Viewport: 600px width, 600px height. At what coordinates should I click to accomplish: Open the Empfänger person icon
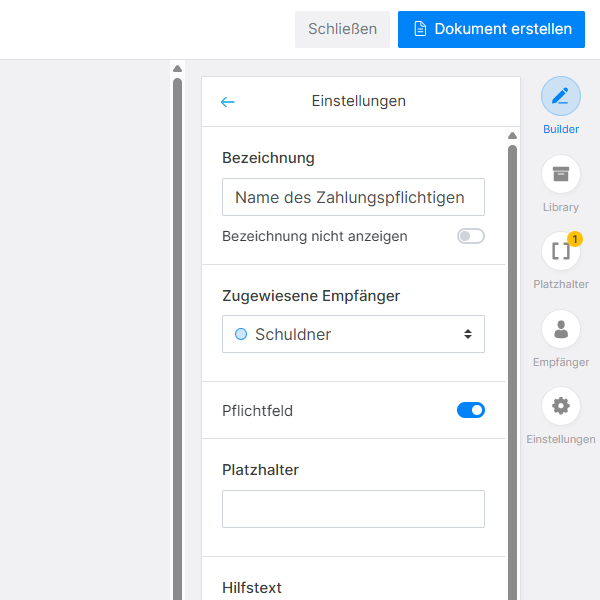pos(561,329)
